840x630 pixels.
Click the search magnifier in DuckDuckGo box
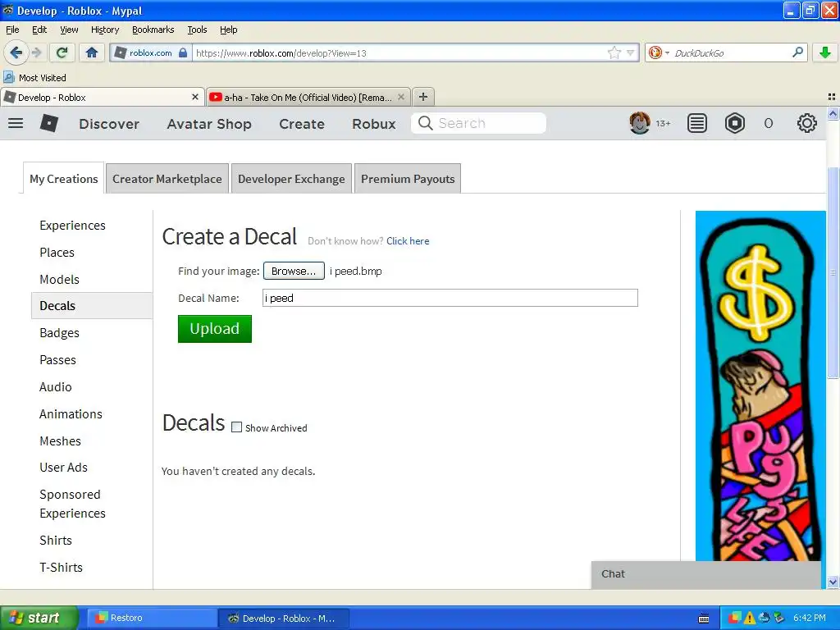click(797, 52)
